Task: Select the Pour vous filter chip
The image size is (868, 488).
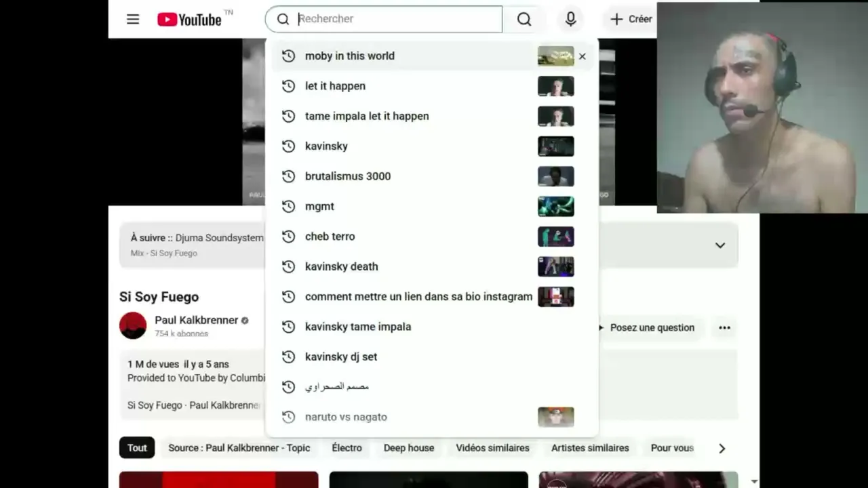Action: (x=672, y=448)
